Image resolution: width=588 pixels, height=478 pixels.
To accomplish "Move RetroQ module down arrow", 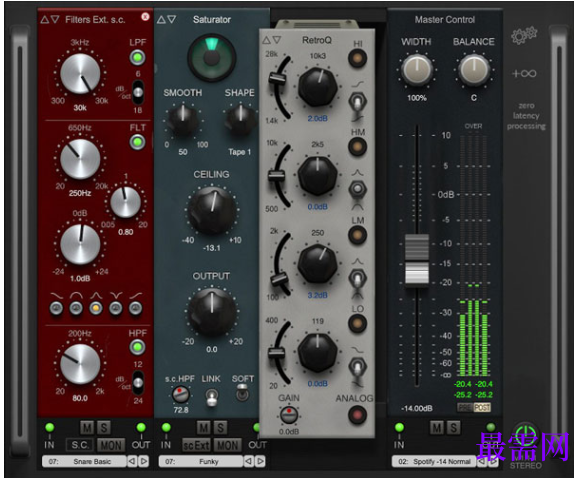I will pos(277,40).
